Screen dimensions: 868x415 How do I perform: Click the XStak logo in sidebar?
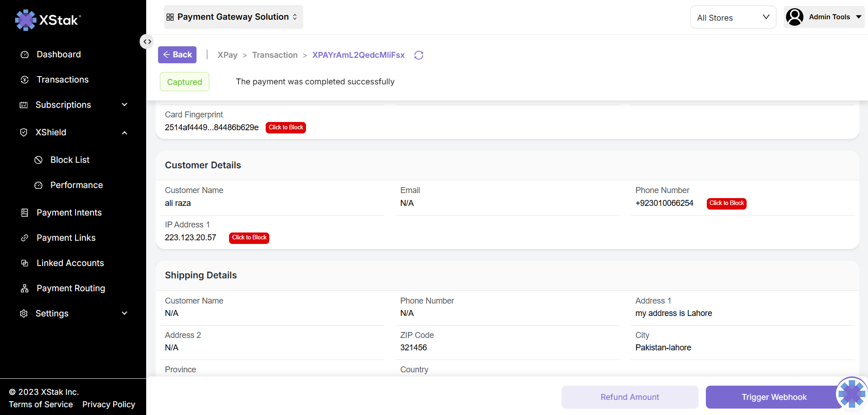point(48,20)
